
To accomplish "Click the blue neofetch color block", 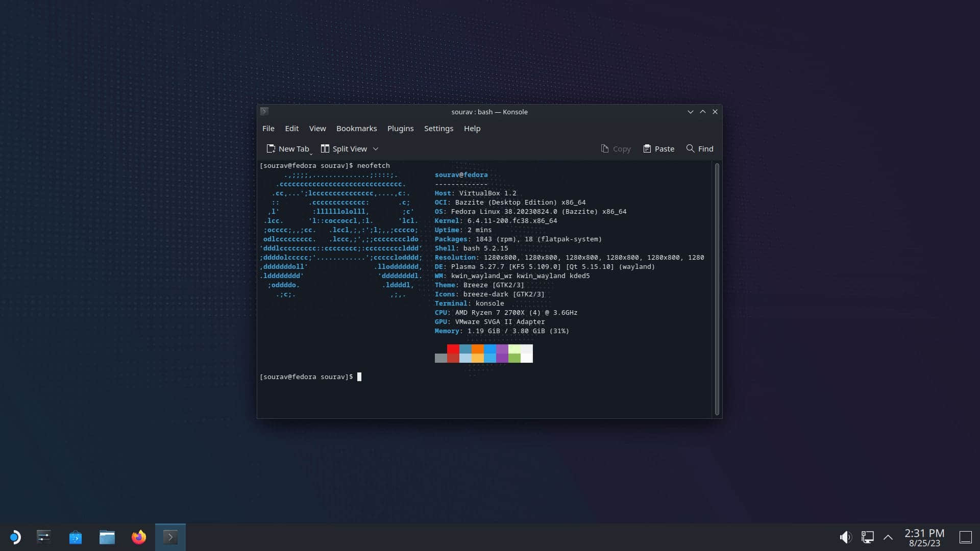I will point(489,349).
